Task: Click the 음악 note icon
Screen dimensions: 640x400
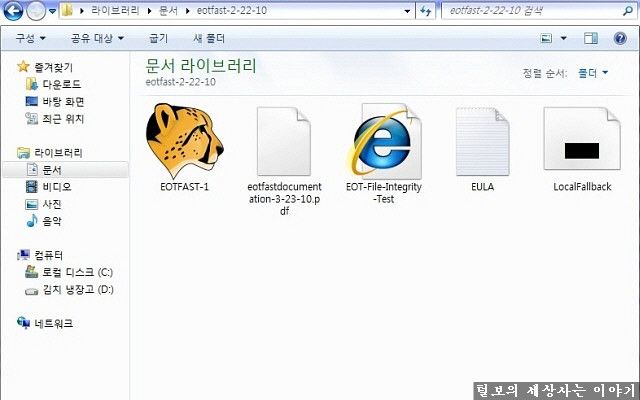Action: point(31,221)
